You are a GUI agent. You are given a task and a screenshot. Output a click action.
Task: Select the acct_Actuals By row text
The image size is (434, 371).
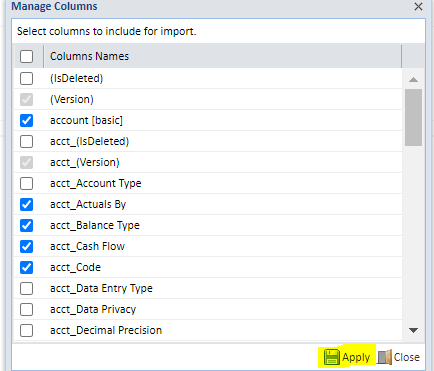[88, 204]
